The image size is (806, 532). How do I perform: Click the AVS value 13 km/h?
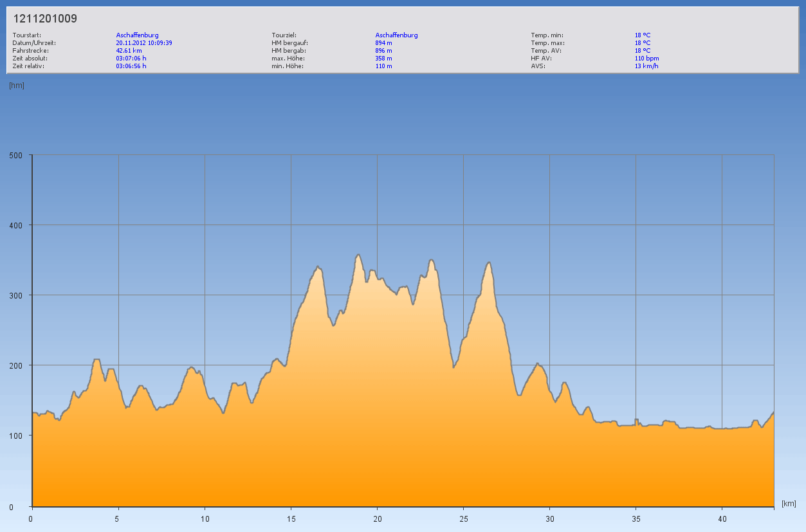pos(646,66)
